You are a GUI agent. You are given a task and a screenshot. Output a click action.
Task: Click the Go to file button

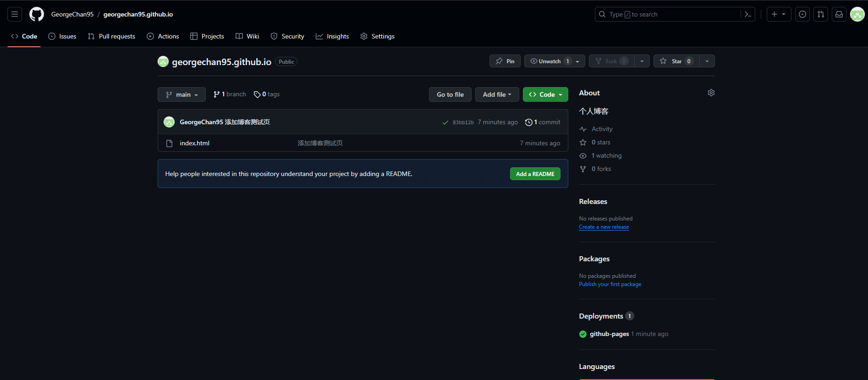(x=450, y=94)
